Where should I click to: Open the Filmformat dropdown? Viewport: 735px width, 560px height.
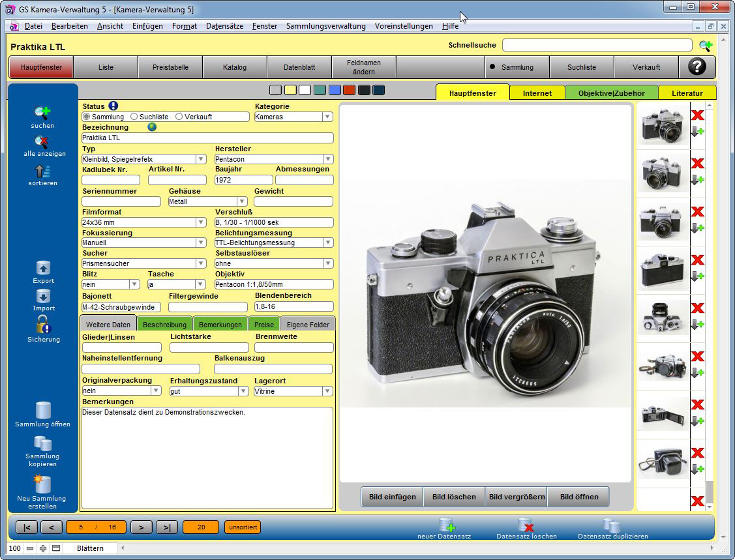click(201, 222)
